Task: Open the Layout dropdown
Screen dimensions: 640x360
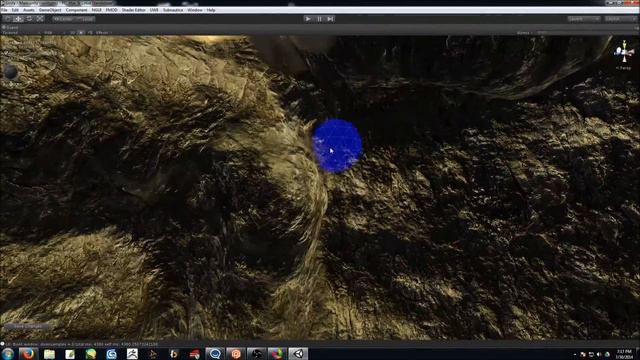Action: 620,19
